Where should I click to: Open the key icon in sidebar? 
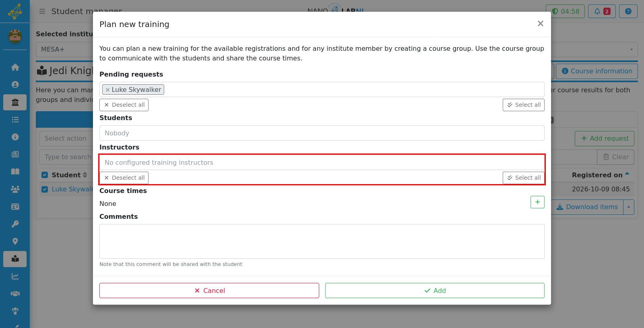click(x=15, y=224)
